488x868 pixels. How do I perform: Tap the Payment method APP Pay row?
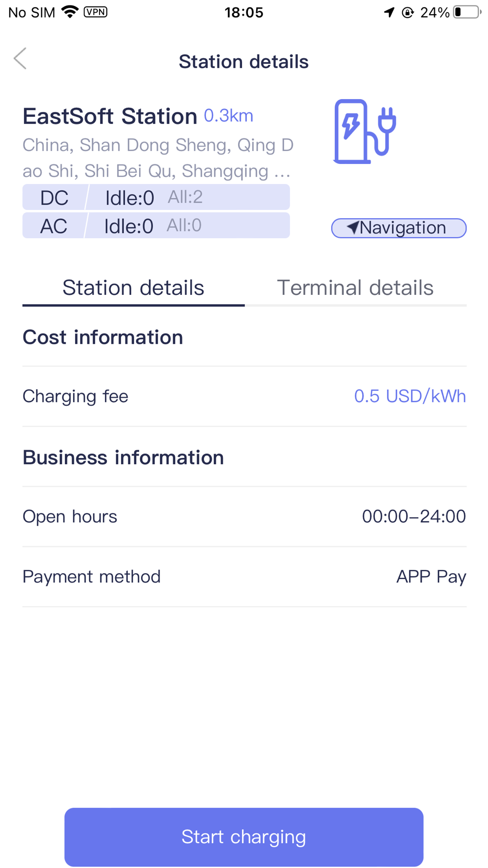tap(244, 577)
